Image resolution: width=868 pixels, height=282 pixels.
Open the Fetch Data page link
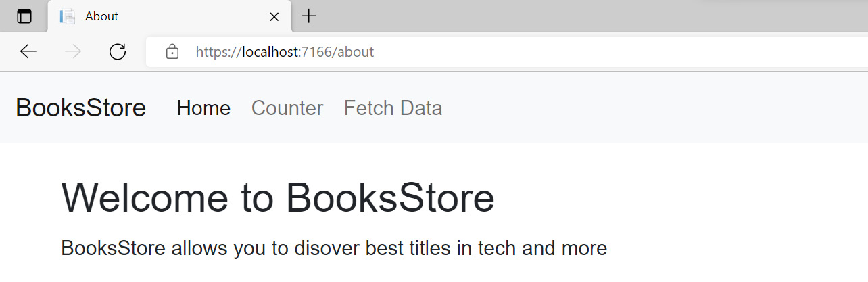pos(393,108)
